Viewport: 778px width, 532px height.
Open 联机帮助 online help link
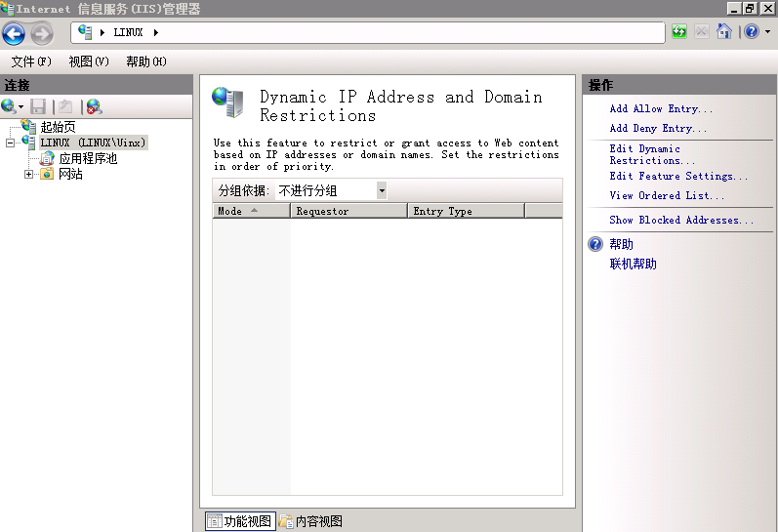(x=634, y=264)
